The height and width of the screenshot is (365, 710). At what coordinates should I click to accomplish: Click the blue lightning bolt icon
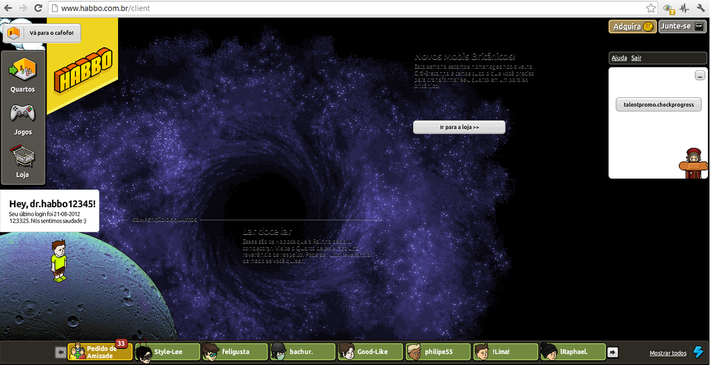click(699, 352)
